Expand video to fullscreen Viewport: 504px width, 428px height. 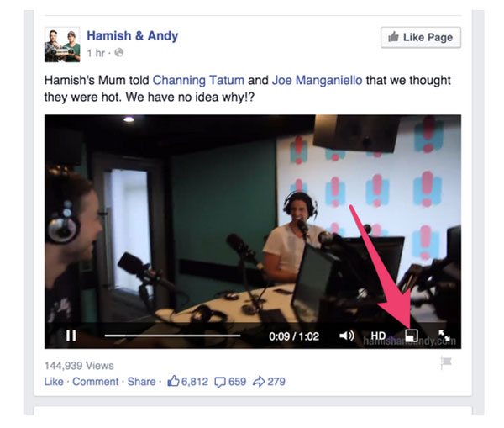444,336
